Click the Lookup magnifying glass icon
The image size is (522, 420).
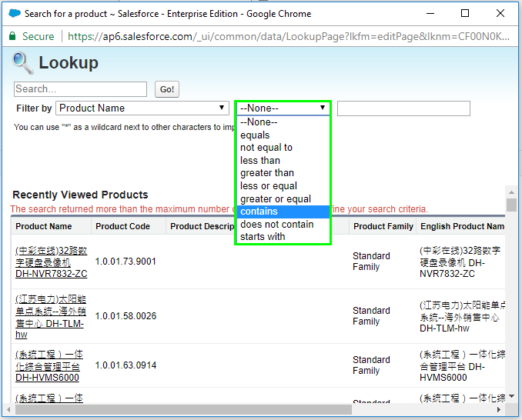[23, 63]
